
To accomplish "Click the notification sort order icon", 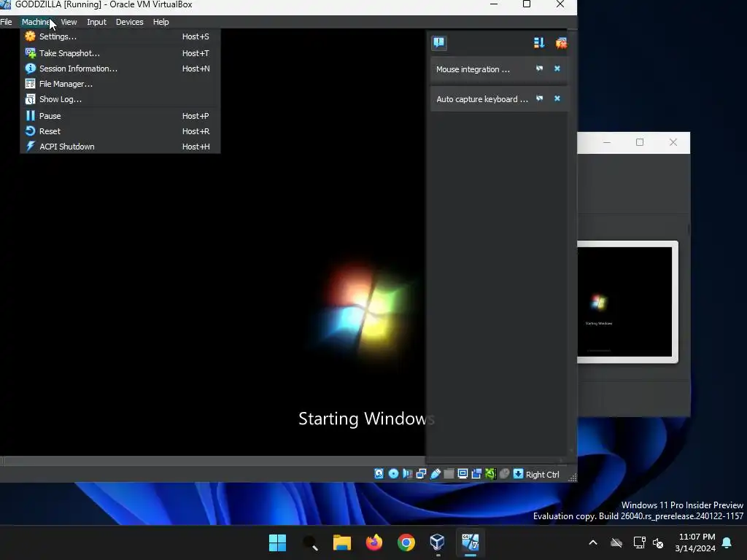I will click(x=539, y=43).
